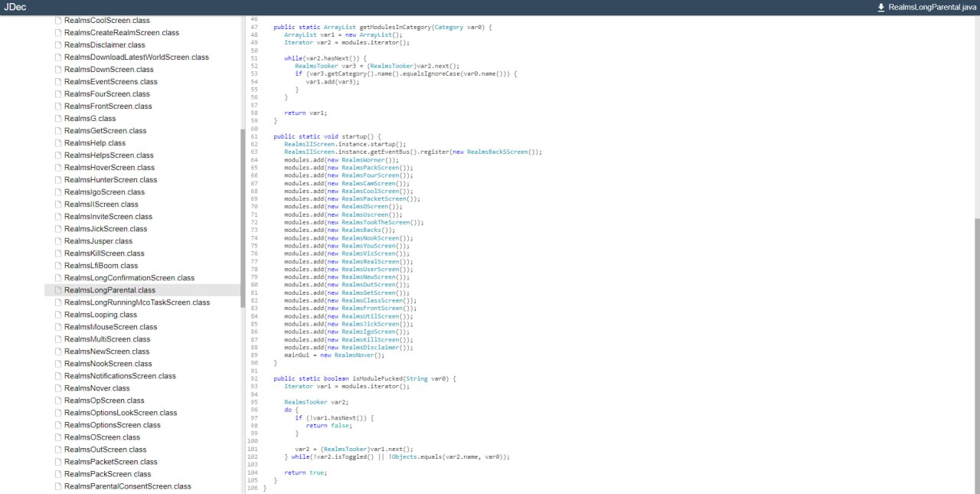
Task: Click "RealmsBackSScreen" in the register line
Action: pos(498,152)
